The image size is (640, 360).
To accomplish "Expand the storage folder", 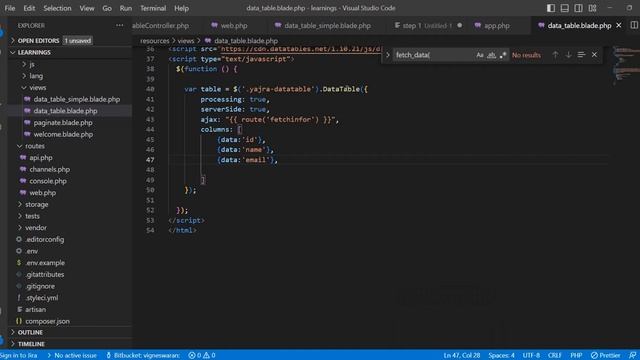I will pyautogui.click(x=36, y=204).
